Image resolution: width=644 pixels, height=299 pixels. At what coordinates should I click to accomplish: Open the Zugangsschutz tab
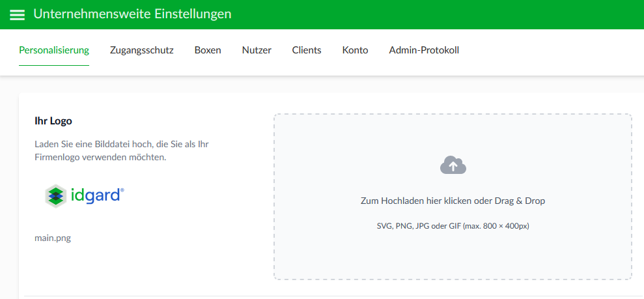pyautogui.click(x=142, y=51)
